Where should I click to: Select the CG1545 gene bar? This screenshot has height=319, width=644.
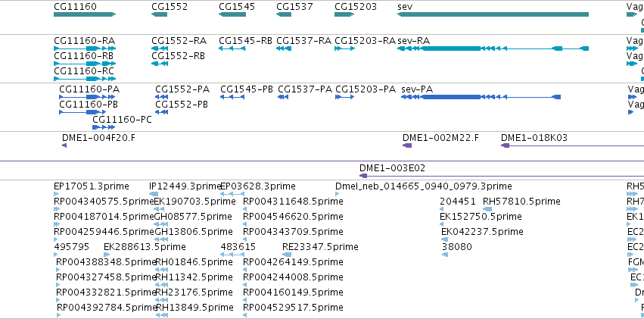coord(232,14)
